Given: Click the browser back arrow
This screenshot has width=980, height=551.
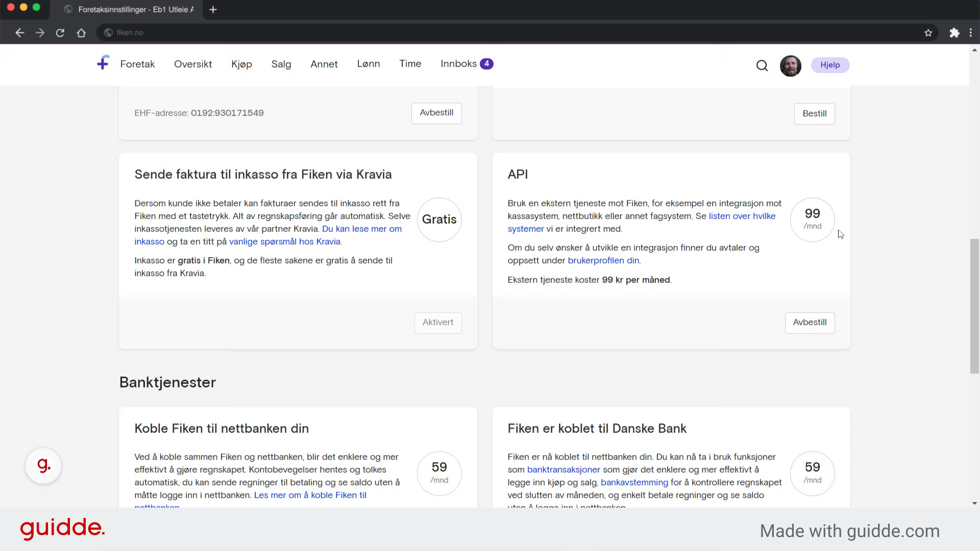Looking at the screenshot, I should pyautogui.click(x=20, y=33).
